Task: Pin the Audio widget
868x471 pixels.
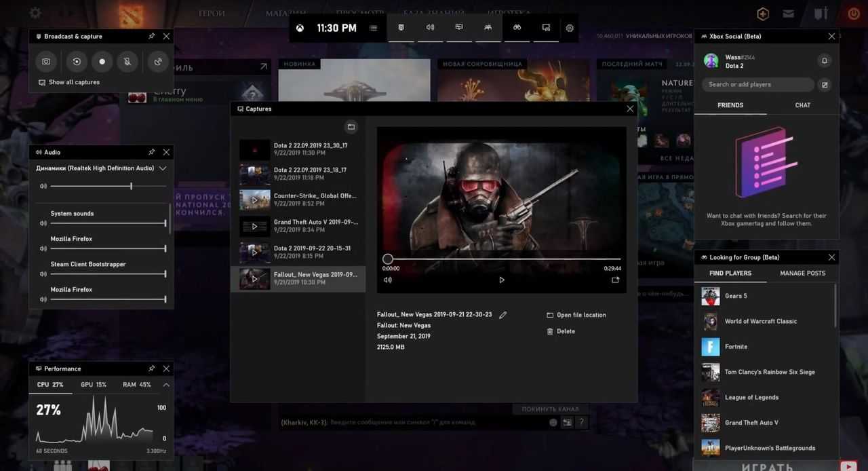Action: point(151,152)
